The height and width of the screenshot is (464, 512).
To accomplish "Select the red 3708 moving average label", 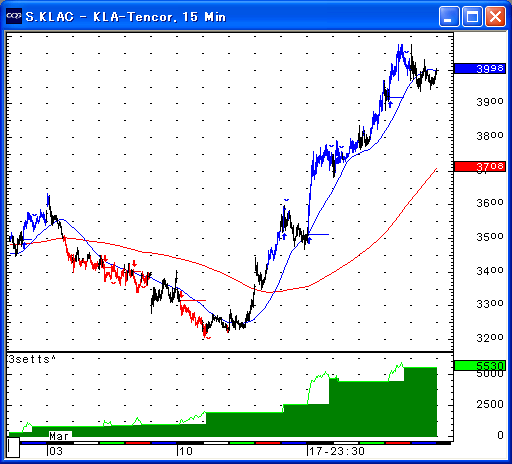I will 480,166.
